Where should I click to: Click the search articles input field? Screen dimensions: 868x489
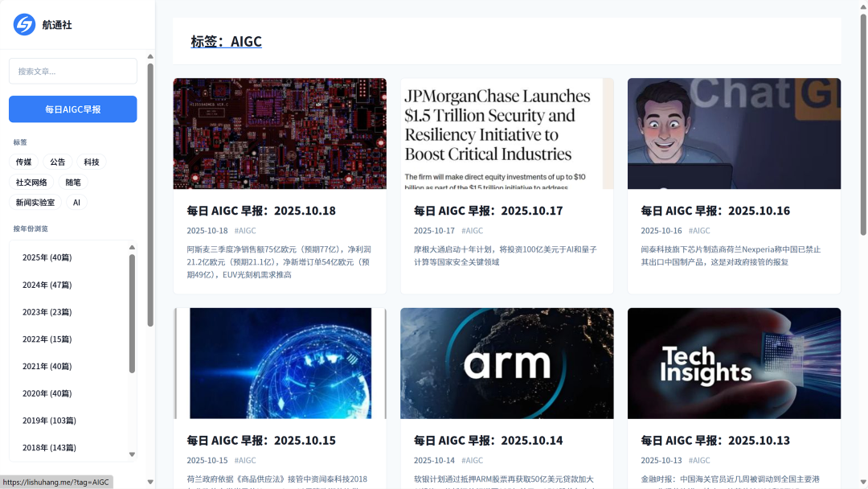tap(72, 71)
